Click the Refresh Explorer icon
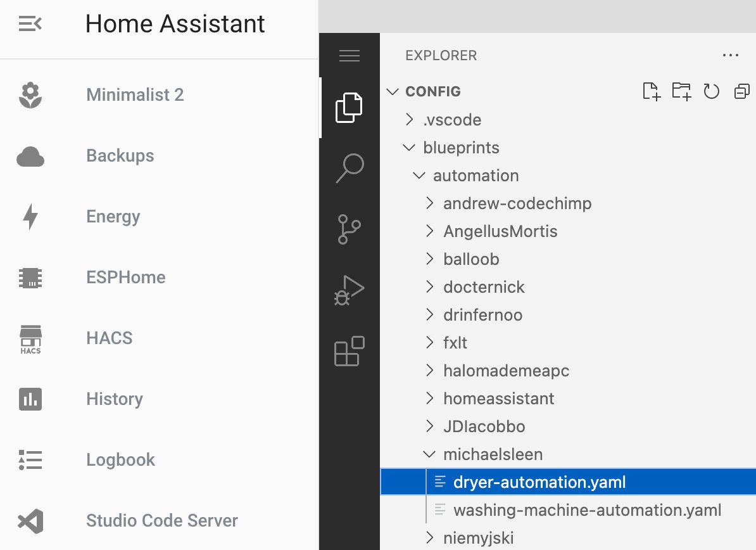This screenshot has width=756, height=550. coord(712,91)
